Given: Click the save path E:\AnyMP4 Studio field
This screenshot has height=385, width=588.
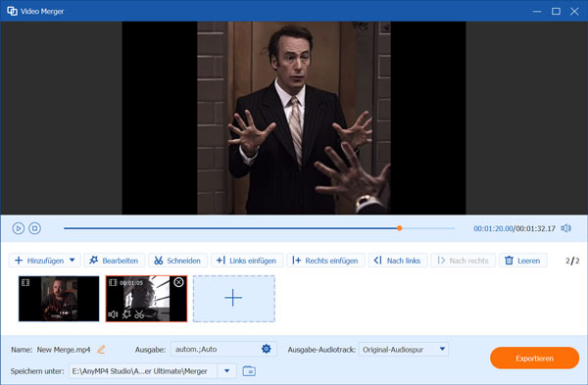Looking at the screenshot, I should (143, 371).
